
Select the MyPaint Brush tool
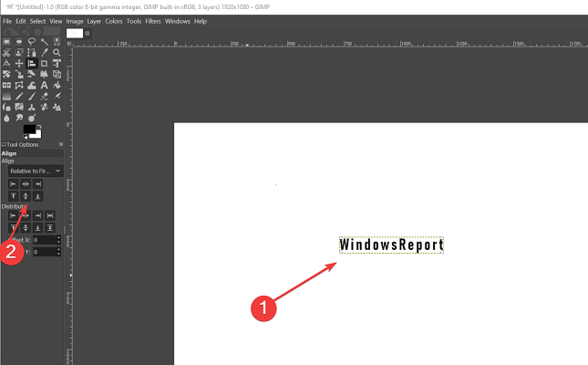[x=19, y=108]
